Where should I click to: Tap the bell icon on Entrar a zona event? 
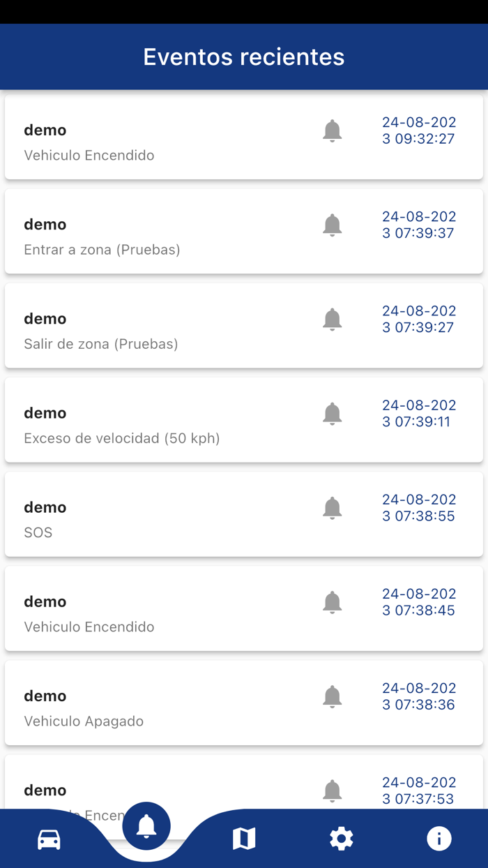[x=333, y=225]
